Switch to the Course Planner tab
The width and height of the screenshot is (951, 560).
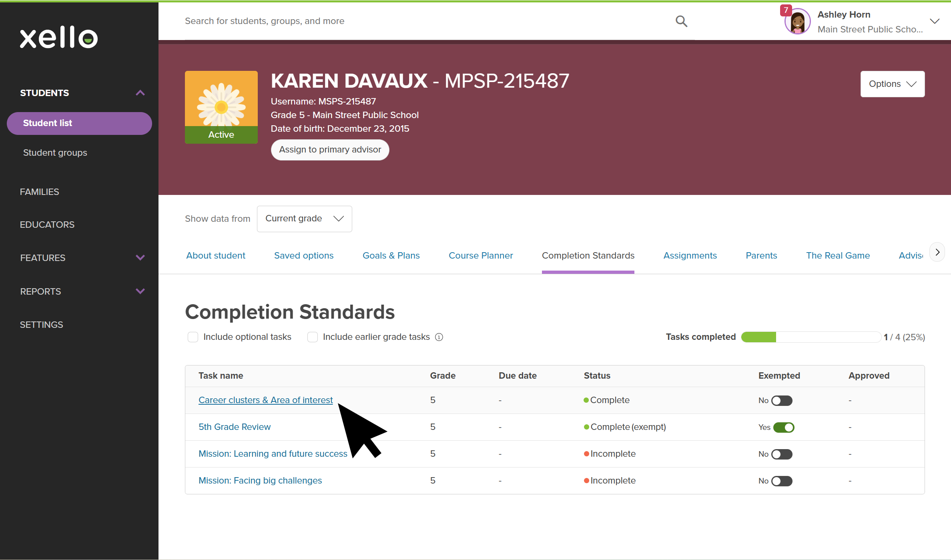481,255
